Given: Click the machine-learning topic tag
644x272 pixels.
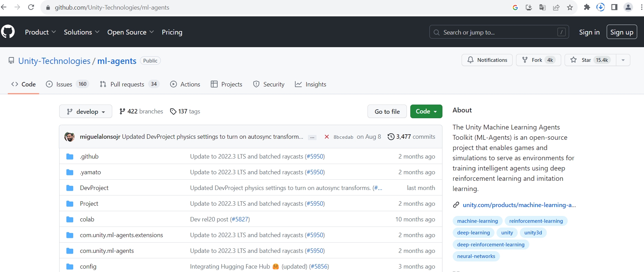Looking at the screenshot, I should click(477, 221).
